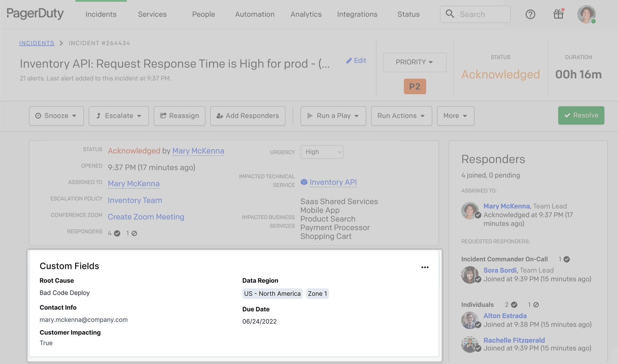This screenshot has height=364, width=618.
Task: Click Sora Sordi's avatar
Action: click(x=470, y=275)
